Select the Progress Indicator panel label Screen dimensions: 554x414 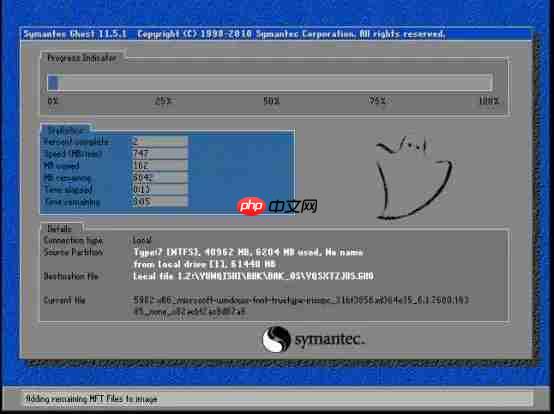(x=82, y=58)
